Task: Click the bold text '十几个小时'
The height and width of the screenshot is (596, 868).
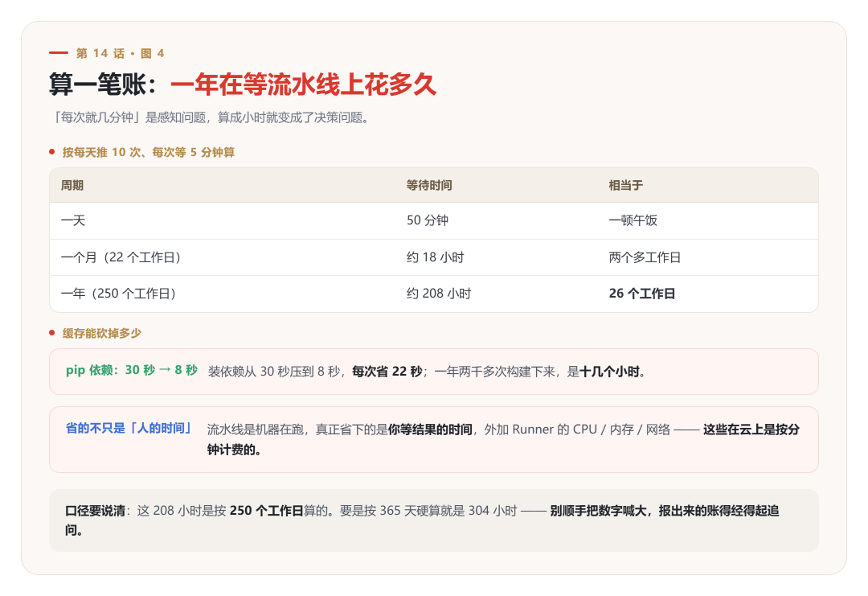Action: pos(609,372)
